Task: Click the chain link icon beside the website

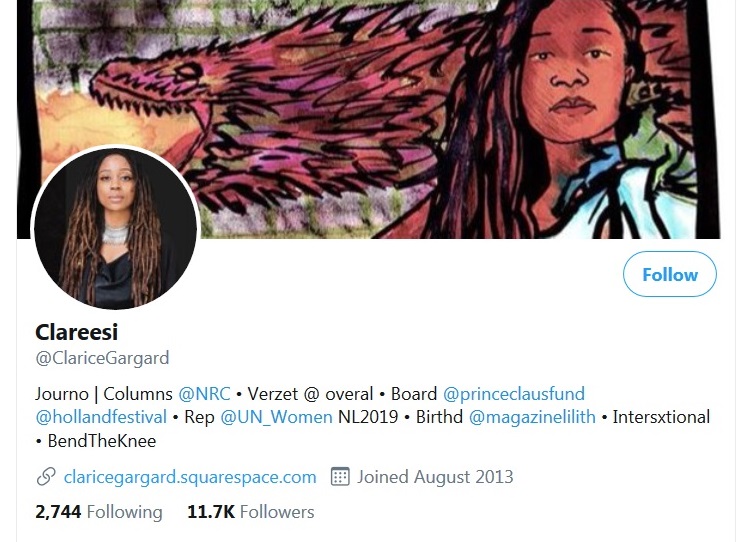Action: (46, 477)
